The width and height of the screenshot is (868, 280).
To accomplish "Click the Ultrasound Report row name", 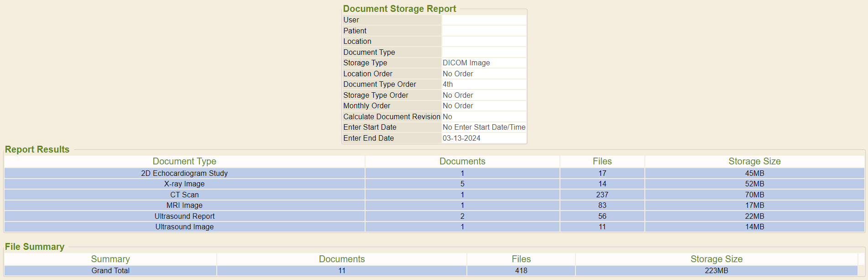I will (x=184, y=216).
